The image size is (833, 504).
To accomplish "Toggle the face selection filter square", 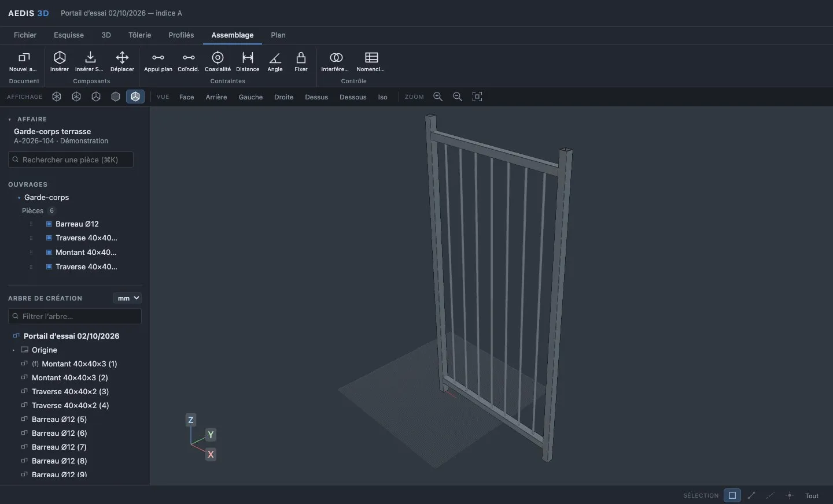I will [732, 495].
